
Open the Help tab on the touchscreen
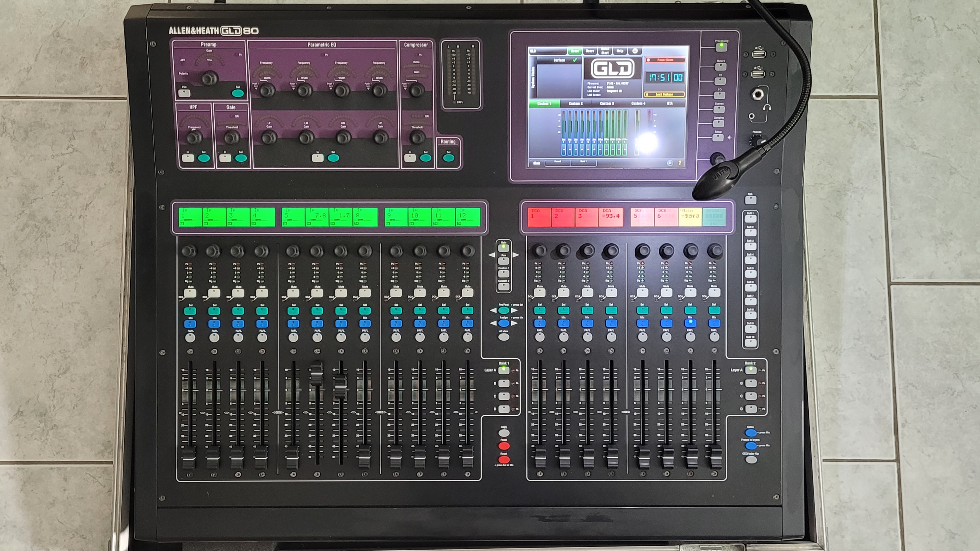point(620,51)
